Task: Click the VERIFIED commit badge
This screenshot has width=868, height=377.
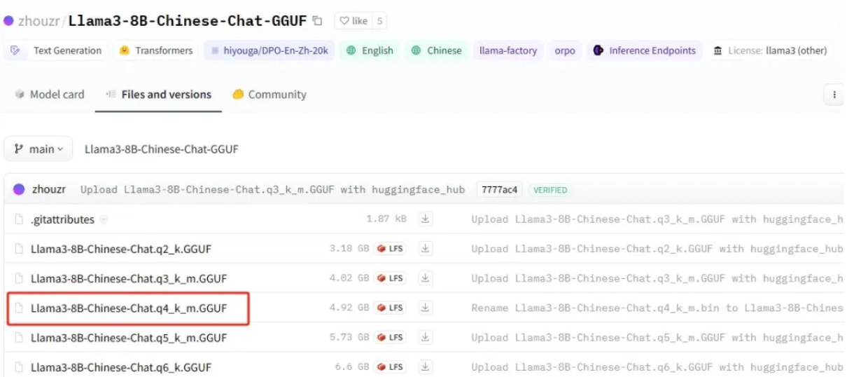Action: click(550, 190)
